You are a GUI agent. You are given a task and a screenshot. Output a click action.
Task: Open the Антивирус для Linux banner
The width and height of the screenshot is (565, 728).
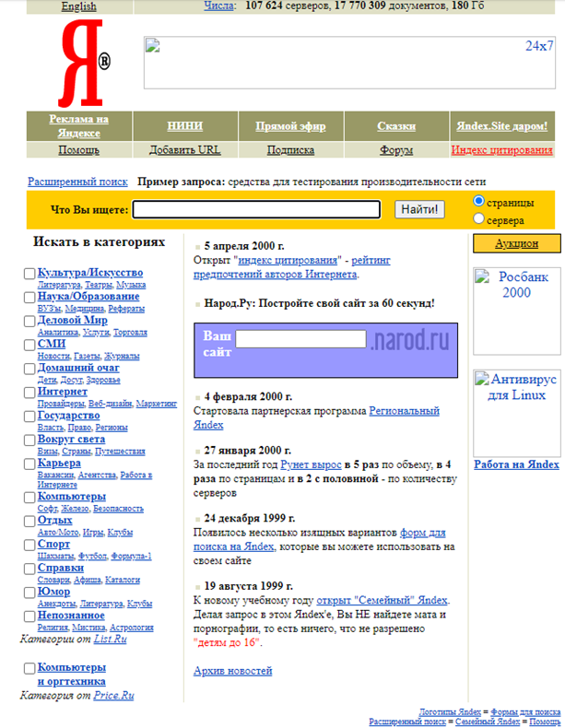coord(516,414)
